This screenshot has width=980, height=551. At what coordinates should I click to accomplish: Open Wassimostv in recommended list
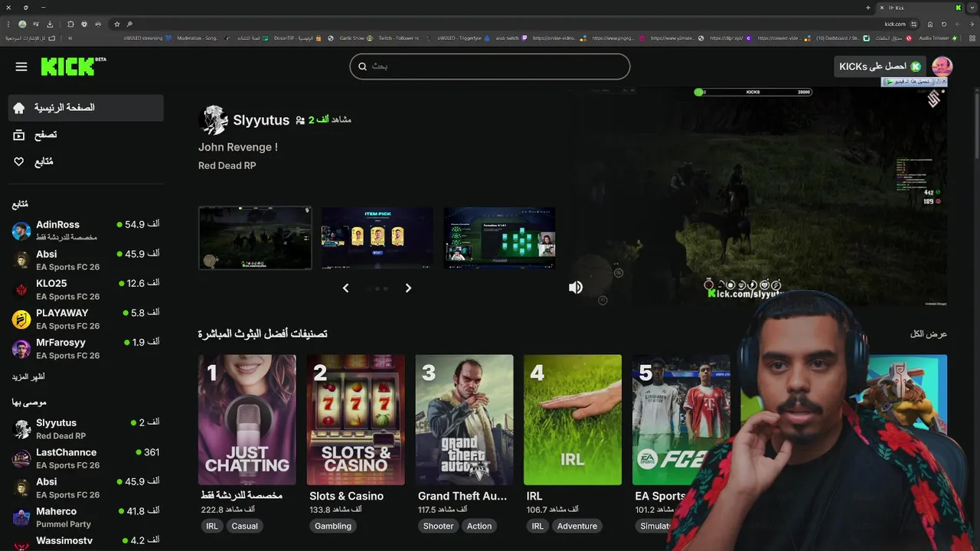[86, 542]
